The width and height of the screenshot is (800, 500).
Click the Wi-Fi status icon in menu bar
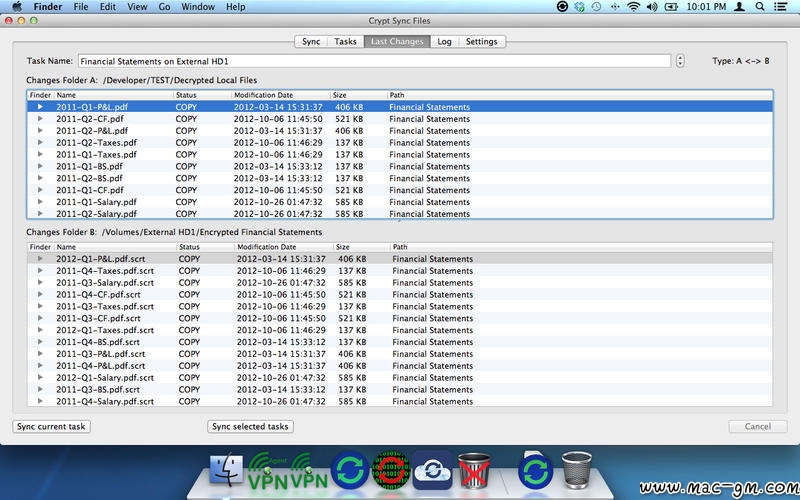point(633,7)
